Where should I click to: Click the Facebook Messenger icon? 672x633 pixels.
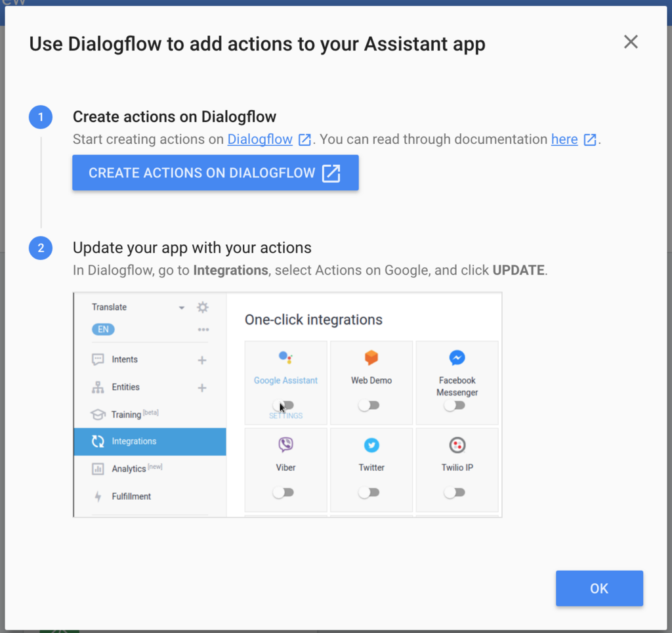tap(457, 358)
